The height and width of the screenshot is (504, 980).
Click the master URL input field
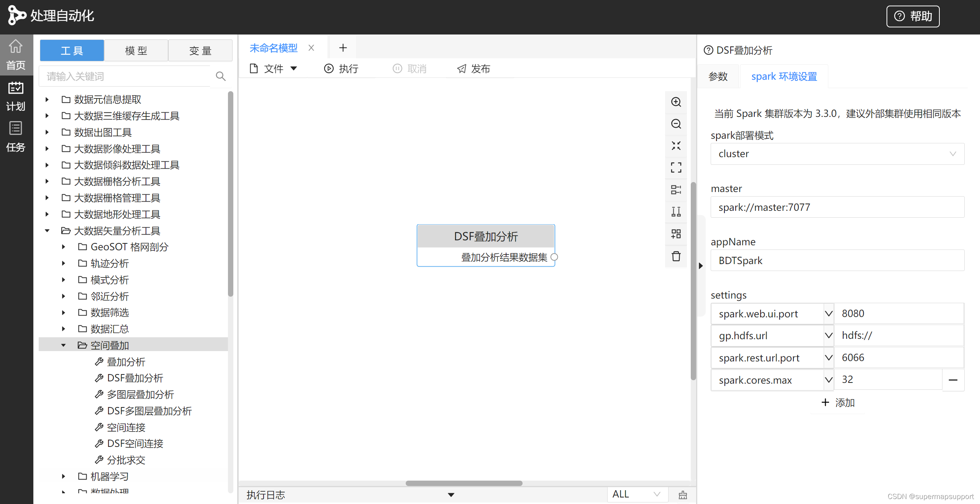tap(837, 207)
